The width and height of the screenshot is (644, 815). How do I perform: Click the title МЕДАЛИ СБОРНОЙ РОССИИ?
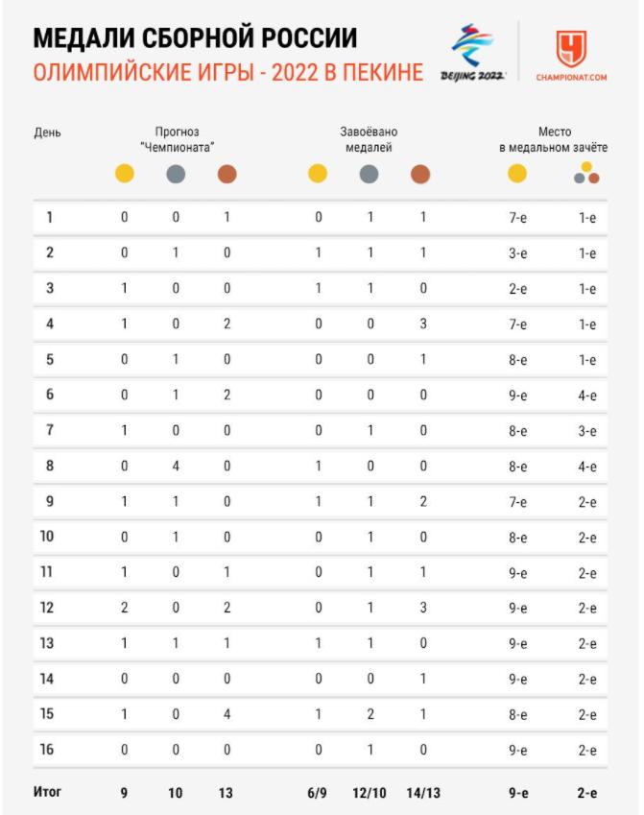click(196, 38)
